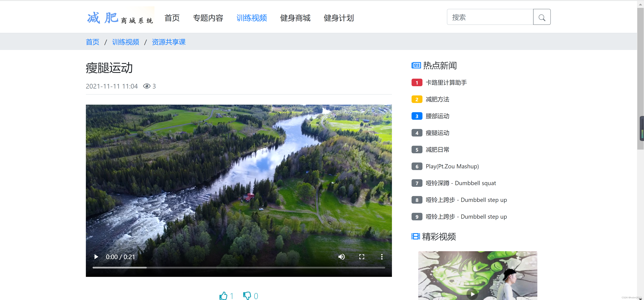Click rank badge number 1

pyautogui.click(x=417, y=83)
